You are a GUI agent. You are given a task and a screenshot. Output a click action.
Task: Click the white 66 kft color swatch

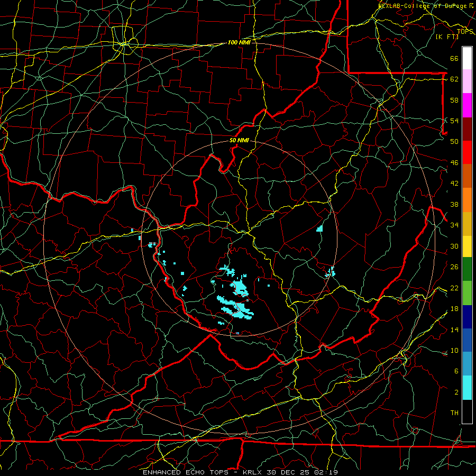[467, 58]
